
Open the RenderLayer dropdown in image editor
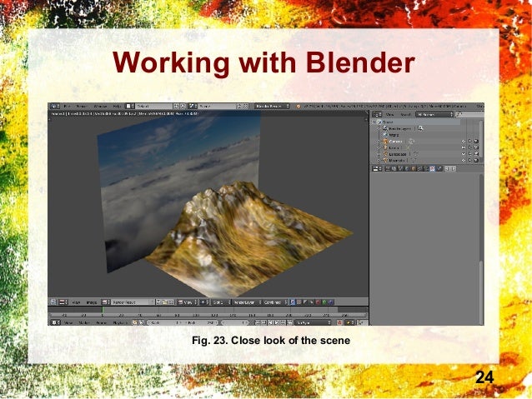click(x=247, y=302)
